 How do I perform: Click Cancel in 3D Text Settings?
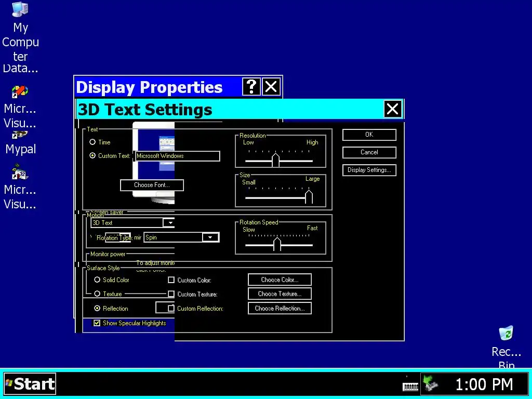[x=369, y=152]
